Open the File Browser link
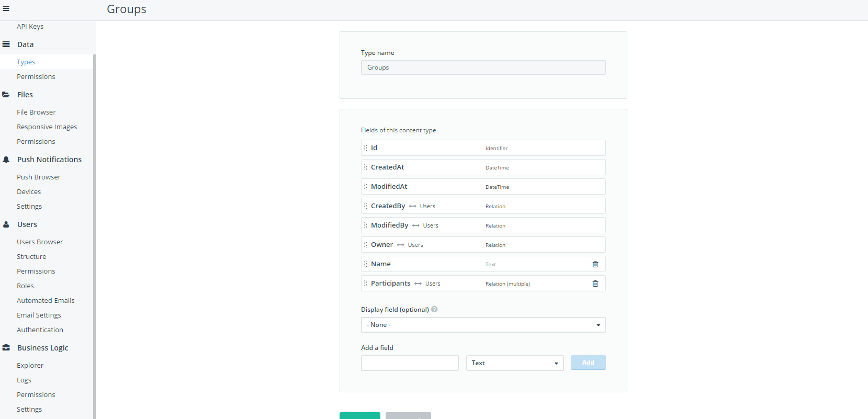 pos(36,112)
